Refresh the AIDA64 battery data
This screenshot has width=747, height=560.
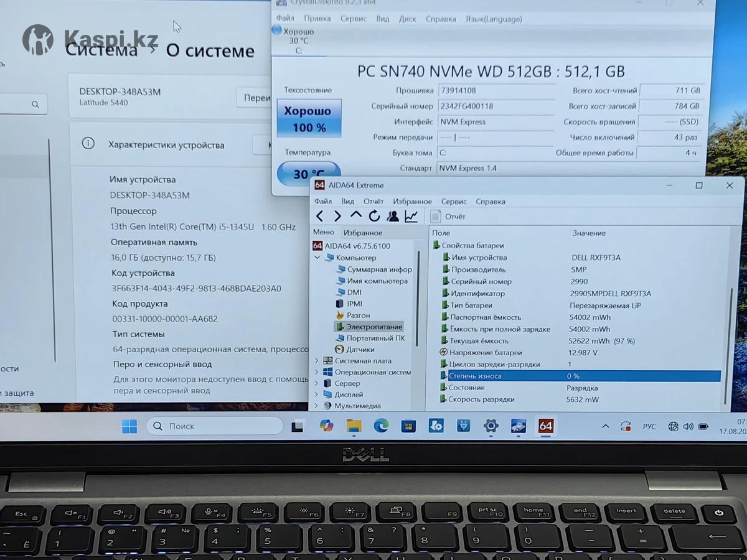point(374,216)
